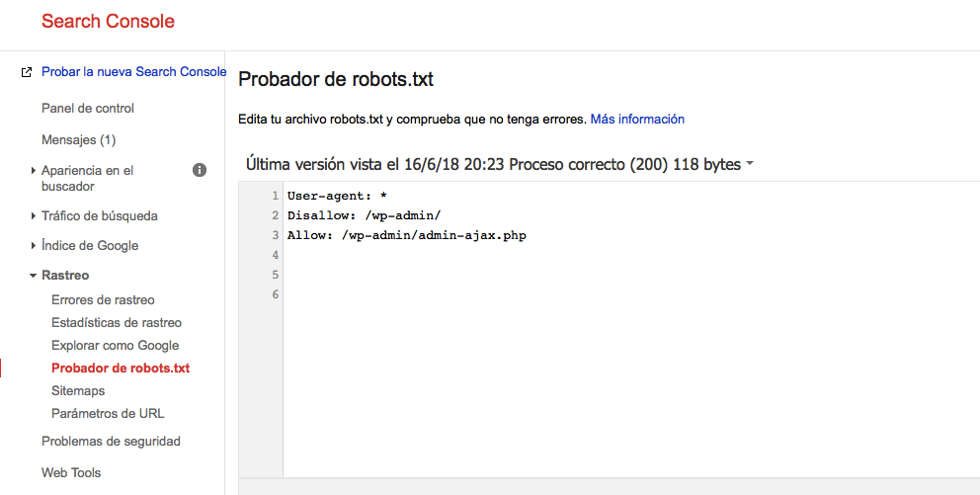Click the Allow: /wp-admin/admin-ajax.php line

tap(407, 235)
